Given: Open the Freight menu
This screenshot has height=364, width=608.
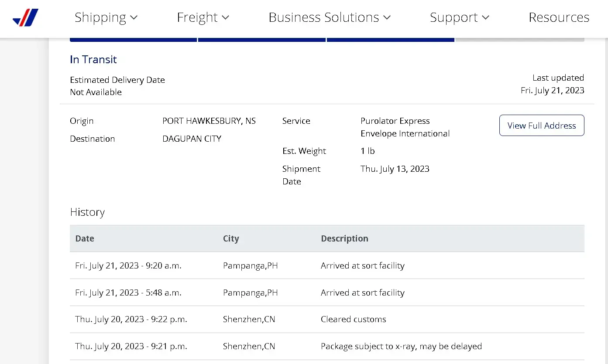Looking at the screenshot, I should click(197, 17).
